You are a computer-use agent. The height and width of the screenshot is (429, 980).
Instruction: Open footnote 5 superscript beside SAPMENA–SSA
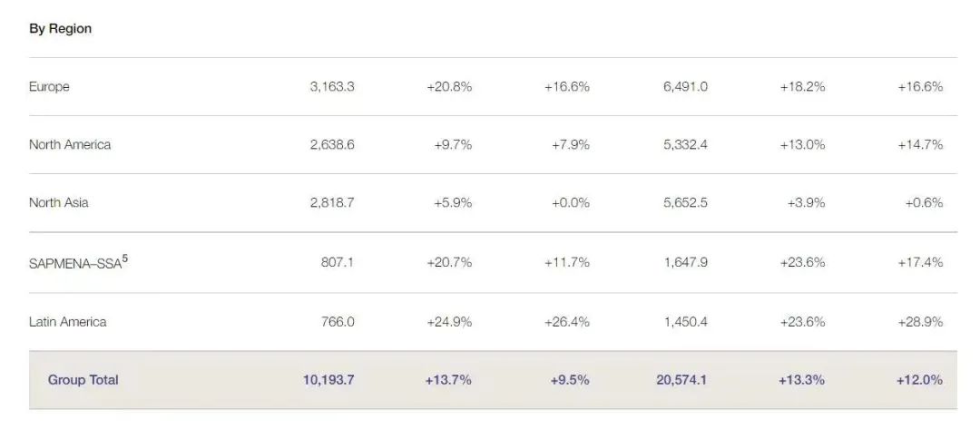(125, 258)
